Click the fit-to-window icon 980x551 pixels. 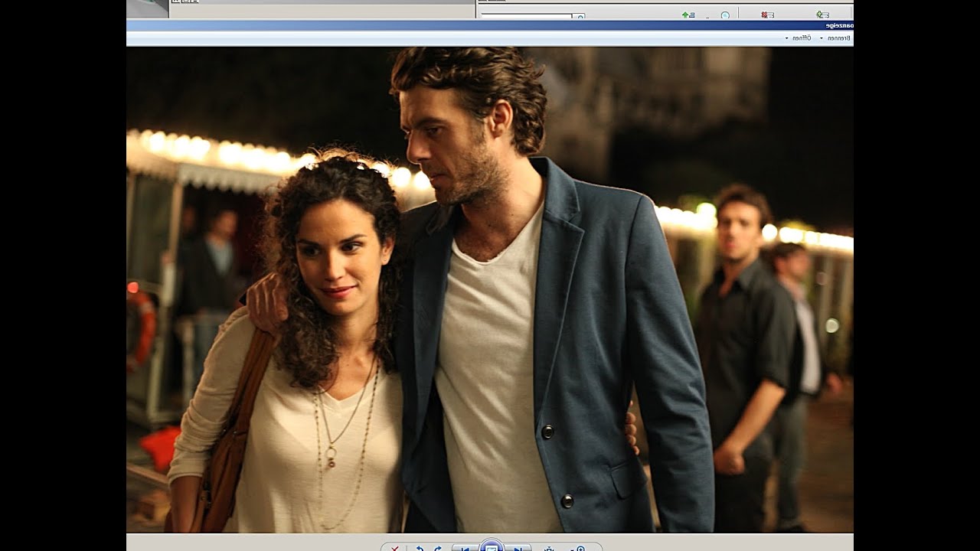549,548
